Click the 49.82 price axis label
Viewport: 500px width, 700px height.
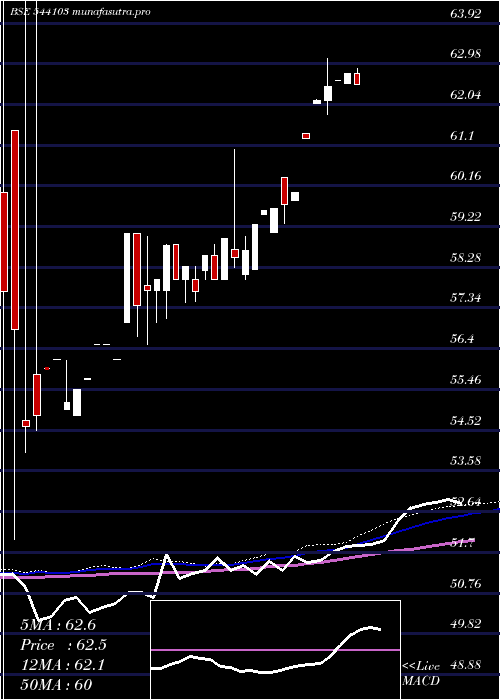pyautogui.click(x=466, y=624)
